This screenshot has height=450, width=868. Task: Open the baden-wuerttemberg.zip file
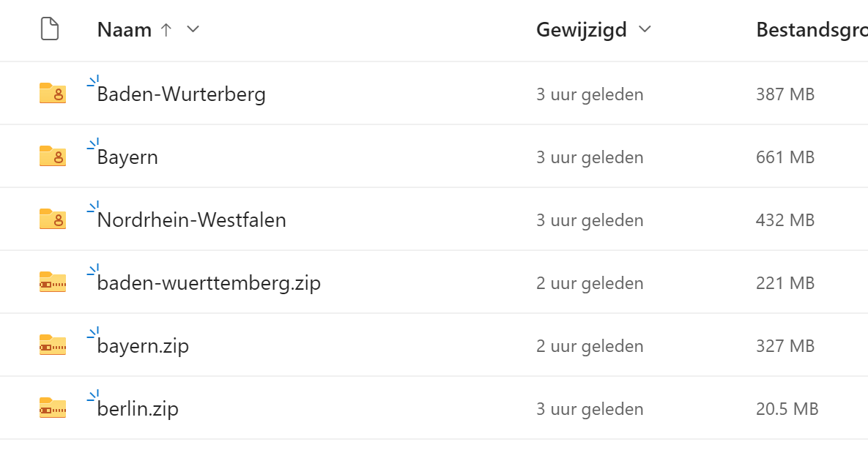pyautogui.click(x=209, y=283)
